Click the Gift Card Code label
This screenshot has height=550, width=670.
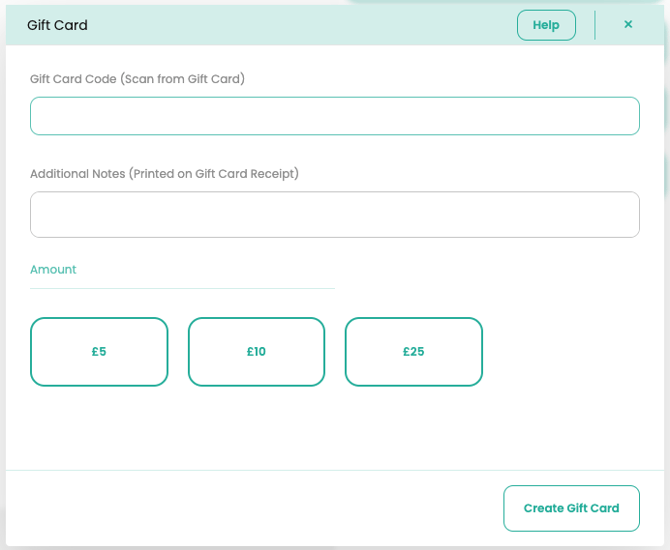[x=137, y=78]
